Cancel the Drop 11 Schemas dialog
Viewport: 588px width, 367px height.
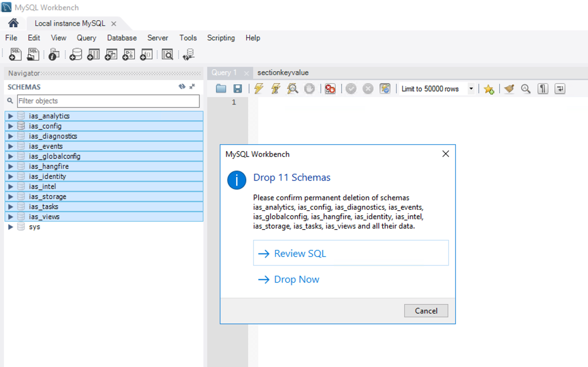point(426,310)
